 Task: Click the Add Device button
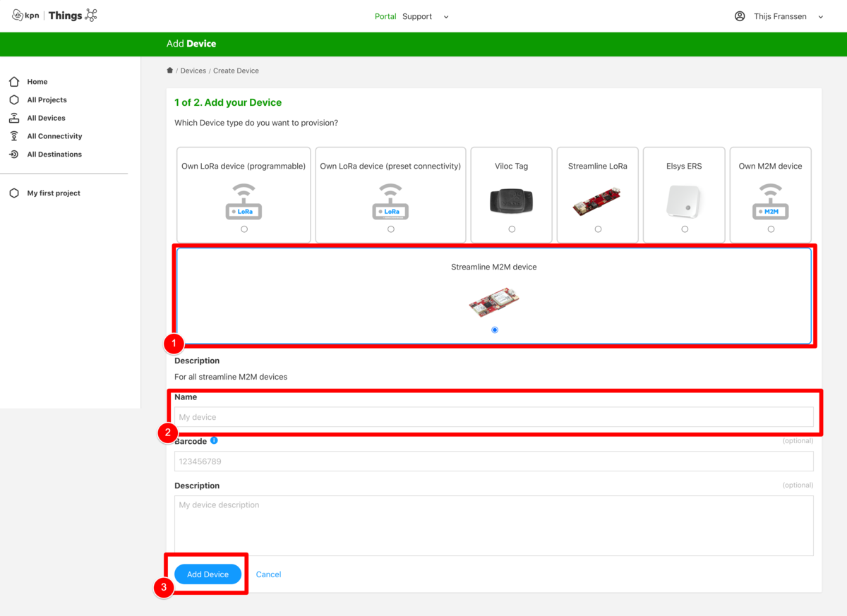208,574
